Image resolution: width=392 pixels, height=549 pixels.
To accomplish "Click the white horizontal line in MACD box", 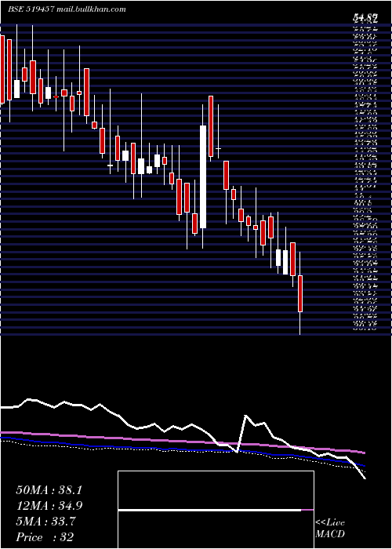I will 209,510.
